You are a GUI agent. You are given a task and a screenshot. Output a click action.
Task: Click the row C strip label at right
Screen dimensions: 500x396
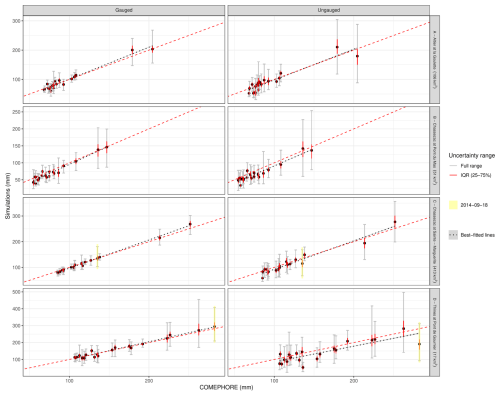coord(434,241)
